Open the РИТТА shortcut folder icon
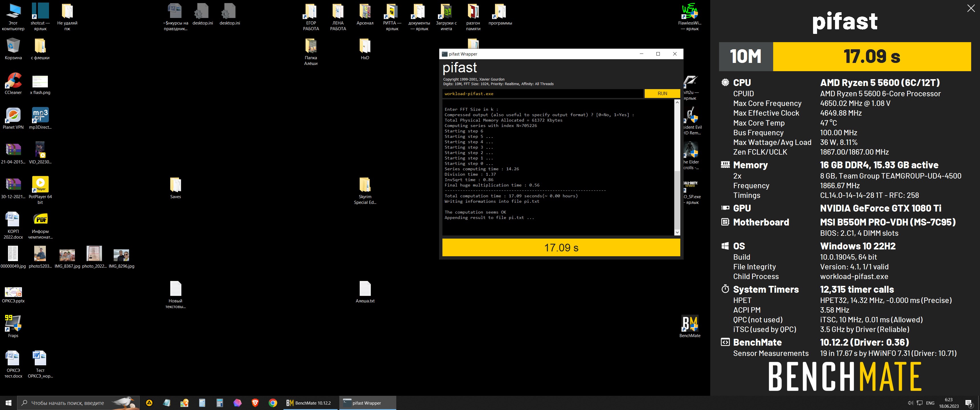980x410 pixels. point(392,17)
